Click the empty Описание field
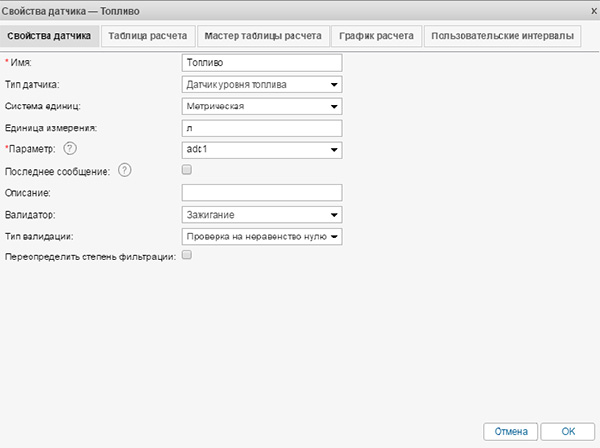Image resolution: width=600 pixels, height=448 pixels. click(262, 192)
